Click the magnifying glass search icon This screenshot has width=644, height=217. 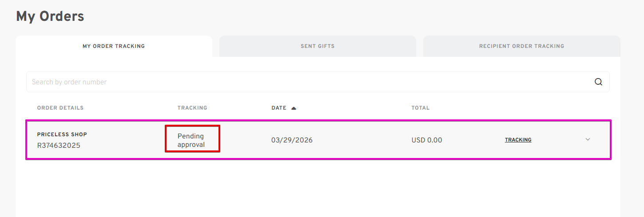(598, 82)
